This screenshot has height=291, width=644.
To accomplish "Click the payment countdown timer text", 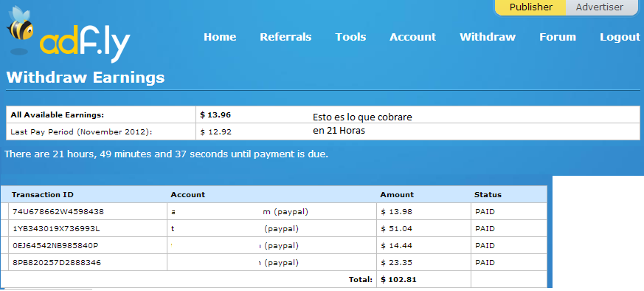I will [x=166, y=154].
